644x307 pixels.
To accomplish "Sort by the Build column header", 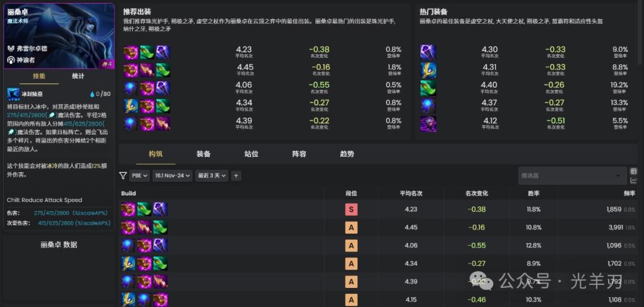I will pyautogui.click(x=129, y=193).
